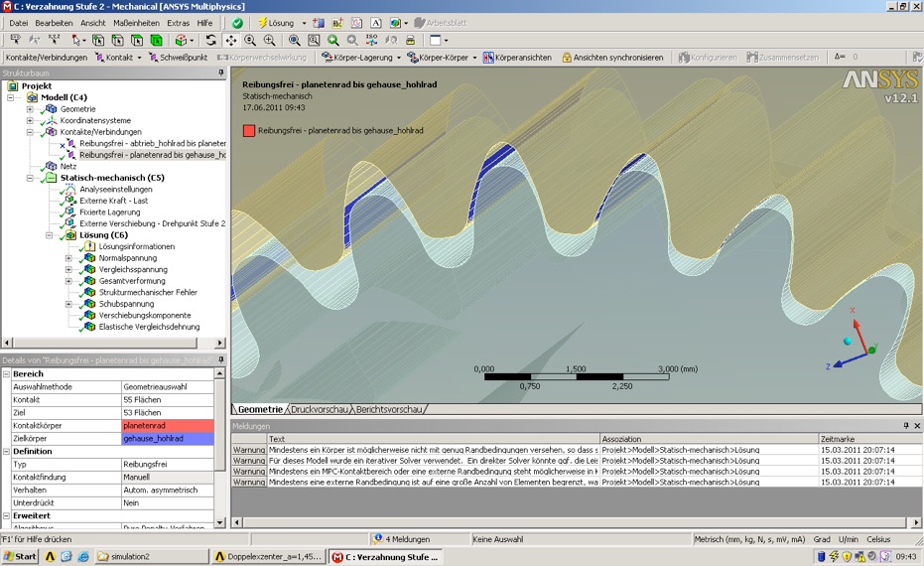
Task: Click Details panel scrollbar down arrow
Action: [x=219, y=522]
